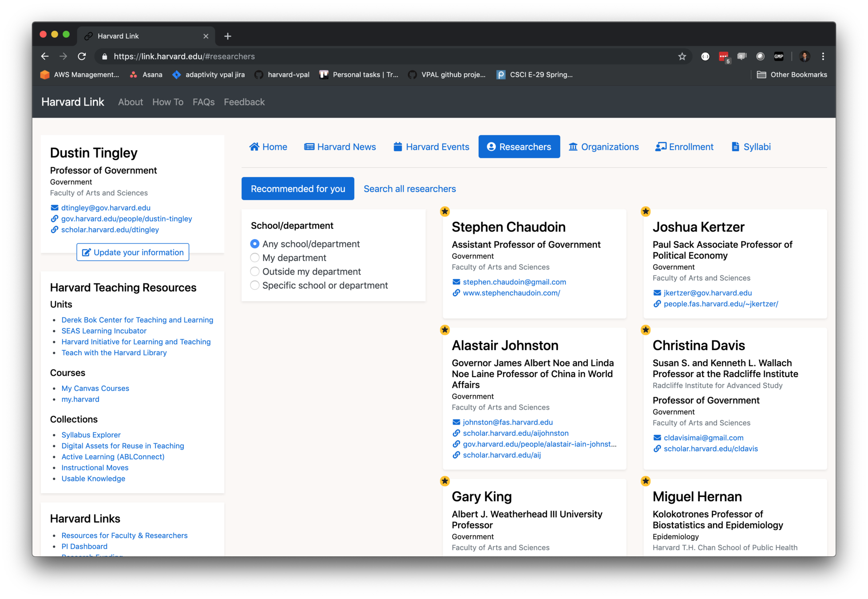Open FAQs in top navigation
868x599 pixels.
[203, 102]
